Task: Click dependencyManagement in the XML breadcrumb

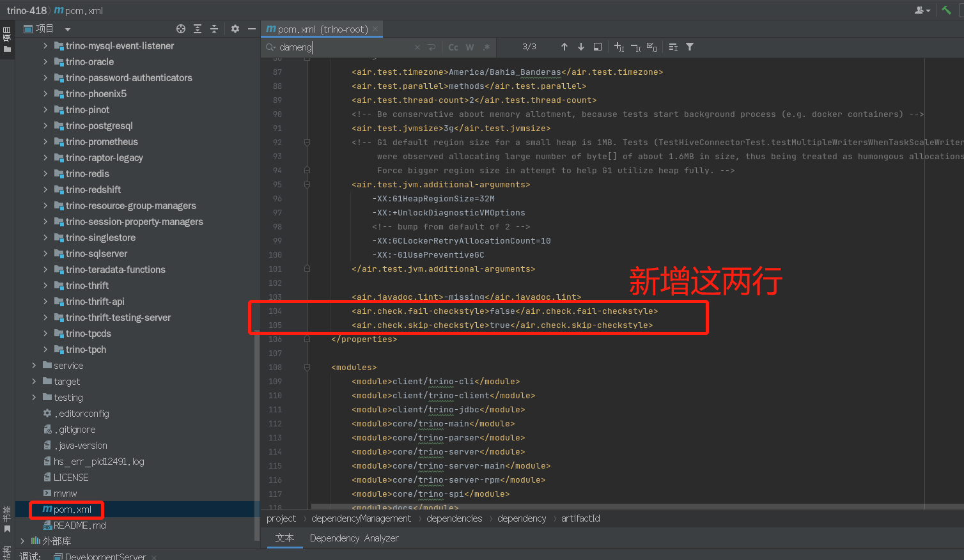Action: [x=361, y=518]
